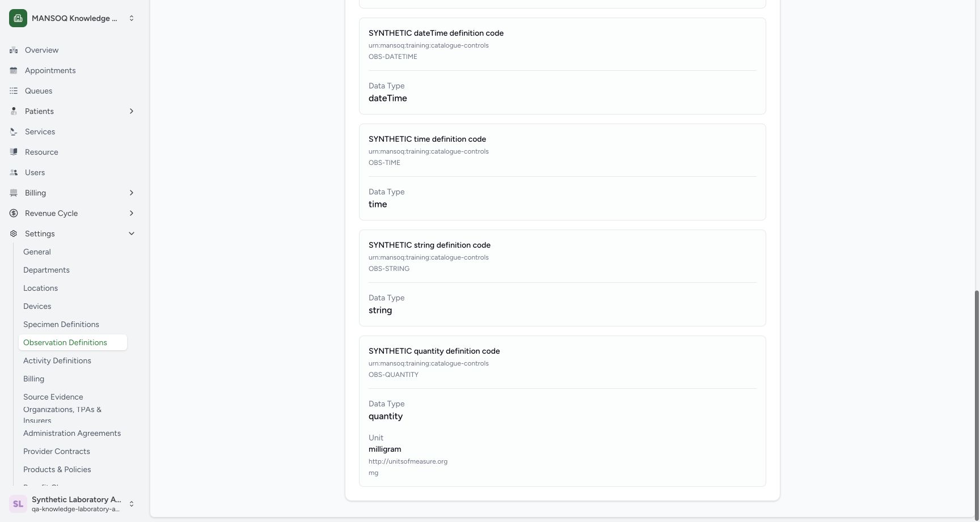The image size is (980, 522).
Task: Click the Services icon in the sidebar
Action: point(14,131)
